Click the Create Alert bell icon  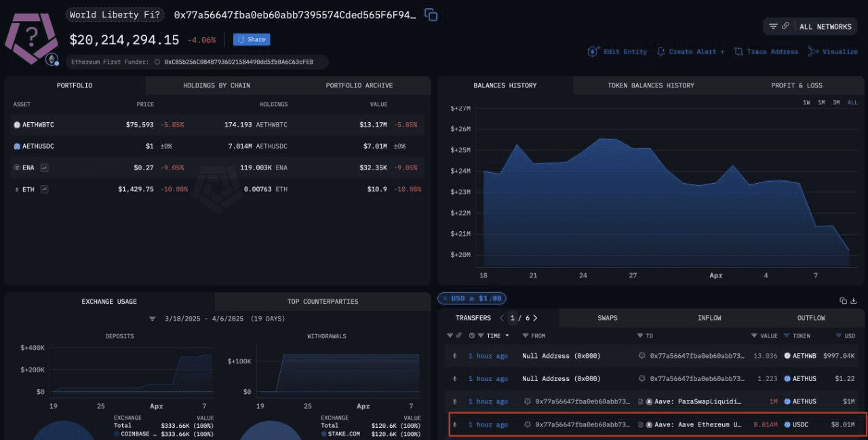pyautogui.click(x=660, y=52)
